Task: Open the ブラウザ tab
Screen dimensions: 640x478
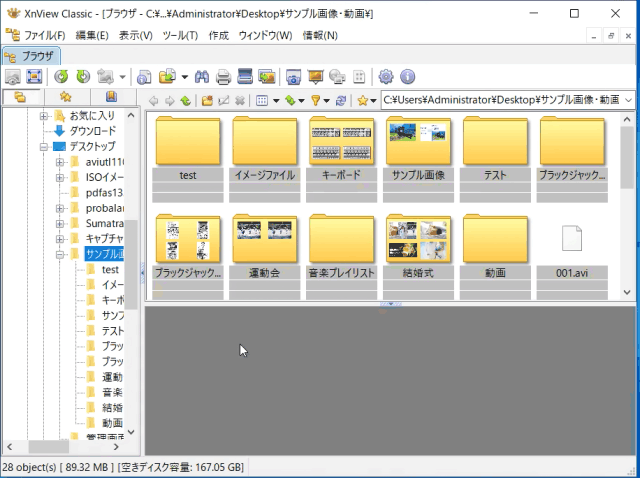Action: click(x=31, y=56)
